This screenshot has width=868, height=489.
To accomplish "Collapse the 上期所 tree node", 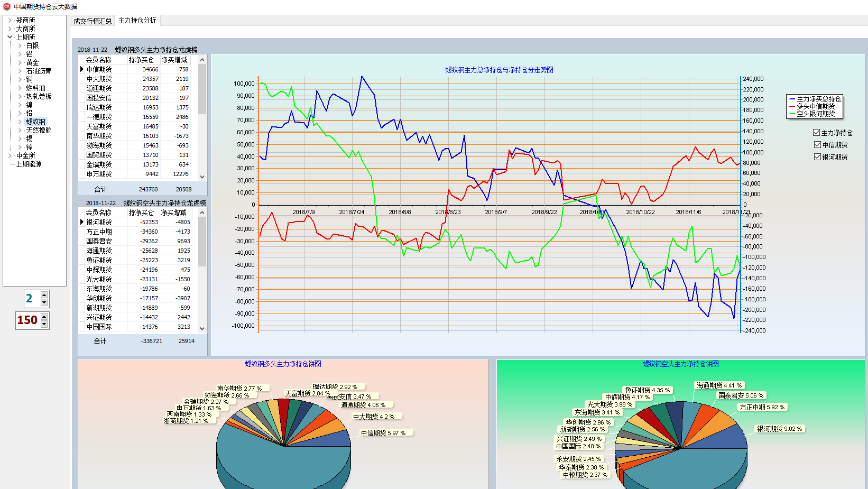I will [x=10, y=38].
